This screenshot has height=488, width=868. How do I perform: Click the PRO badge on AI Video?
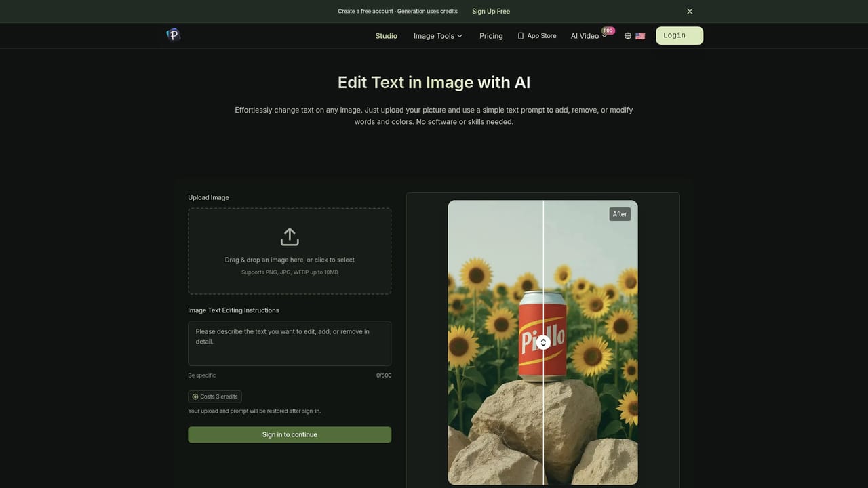(x=608, y=30)
